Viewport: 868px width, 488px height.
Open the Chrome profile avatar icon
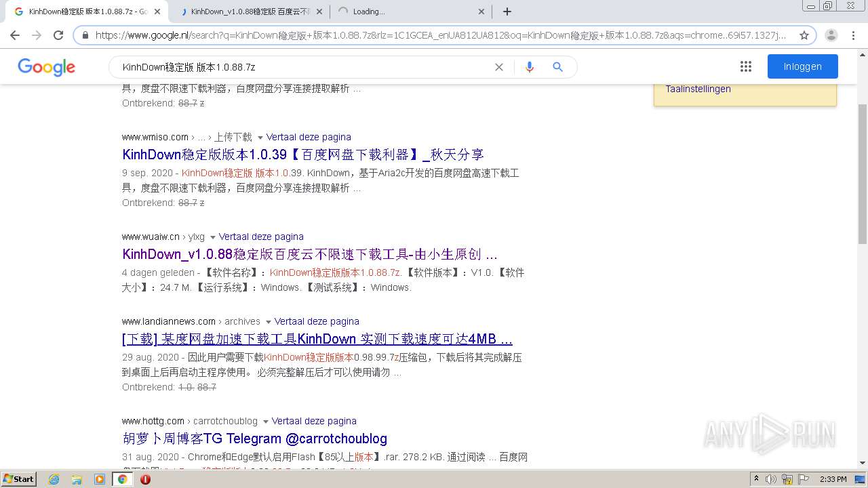click(x=831, y=35)
